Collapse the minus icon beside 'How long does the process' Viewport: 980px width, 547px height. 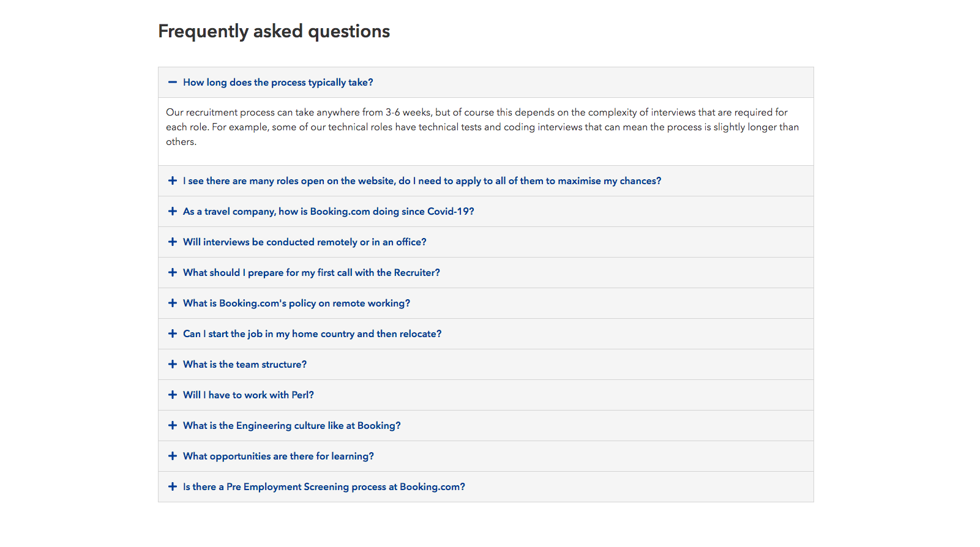click(x=173, y=82)
